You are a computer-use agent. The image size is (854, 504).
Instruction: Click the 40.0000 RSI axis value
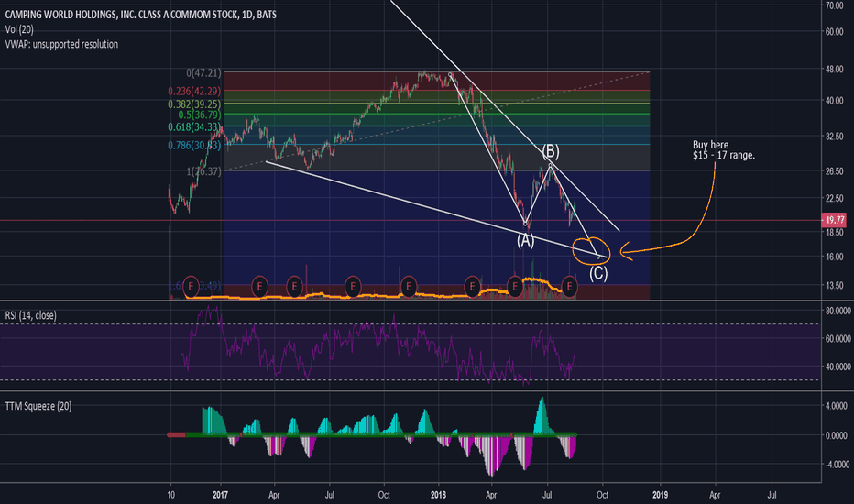(838, 367)
